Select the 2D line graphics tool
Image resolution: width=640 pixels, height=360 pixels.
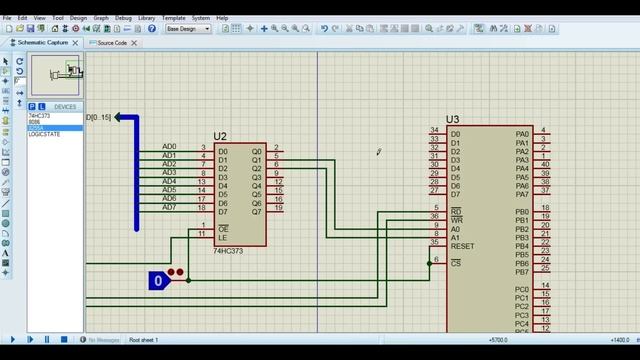6,203
